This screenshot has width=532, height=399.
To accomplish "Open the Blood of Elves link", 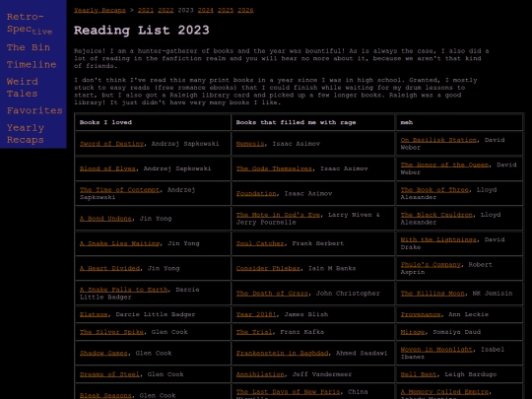I will (107, 168).
